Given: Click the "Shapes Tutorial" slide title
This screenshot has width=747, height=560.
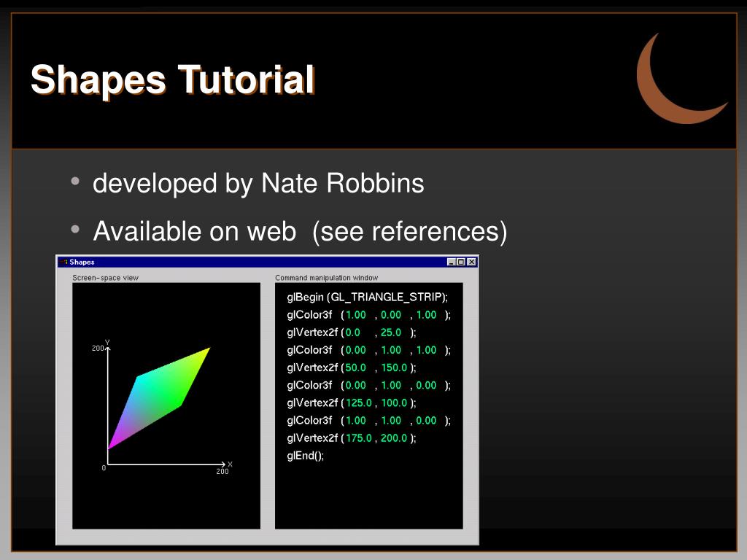Looking at the screenshot, I should (172, 79).
